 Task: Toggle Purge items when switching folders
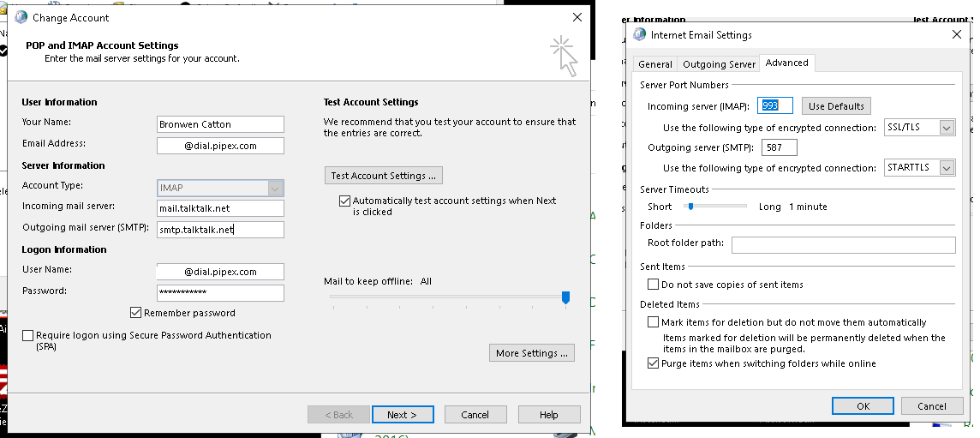[654, 363]
